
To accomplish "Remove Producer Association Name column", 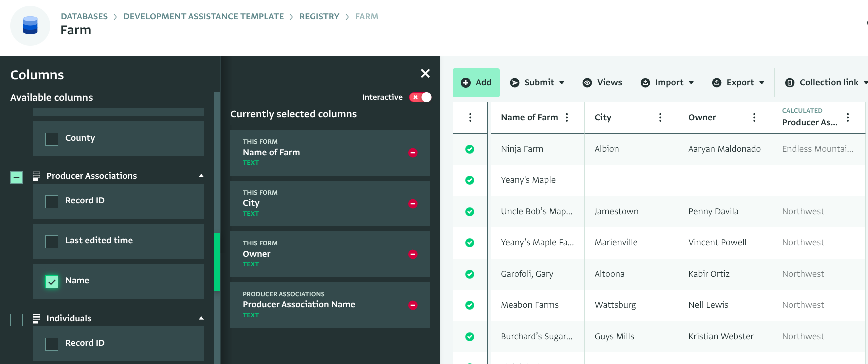I will click(x=413, y=305).
